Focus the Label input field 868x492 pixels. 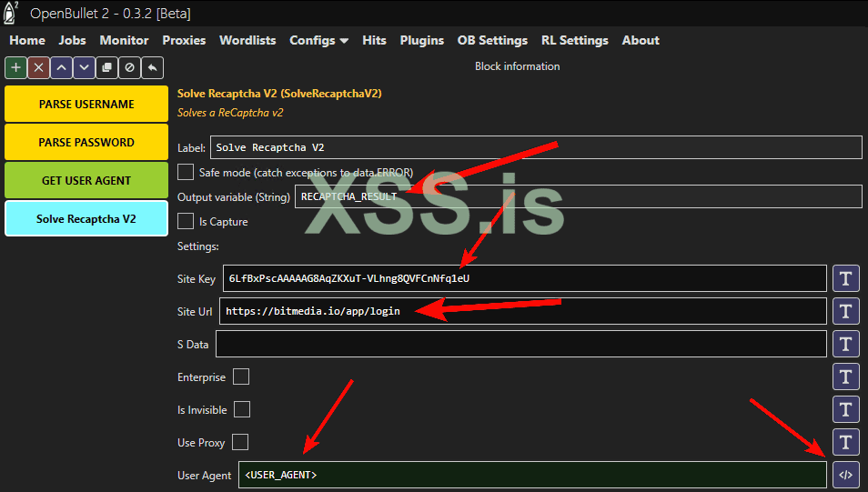[536, 147]
